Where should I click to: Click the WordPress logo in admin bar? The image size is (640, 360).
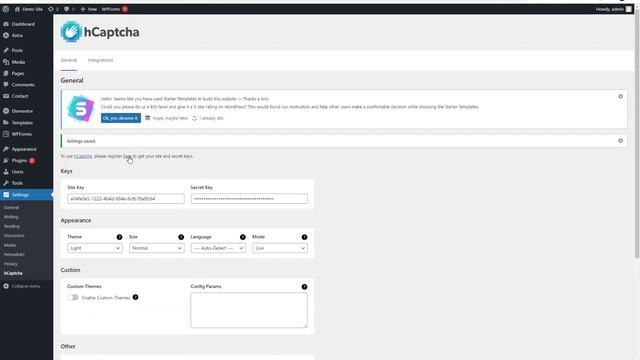coord(5,9)
